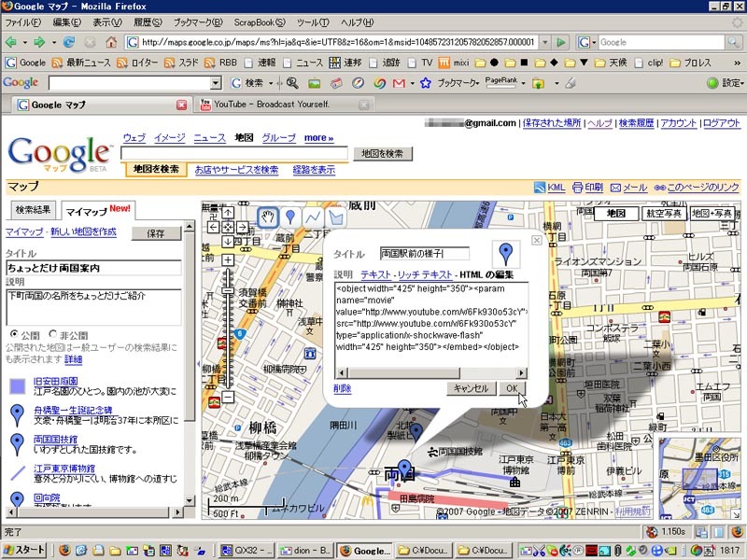Close the Google マップ tab

click(x=181, y=105)
